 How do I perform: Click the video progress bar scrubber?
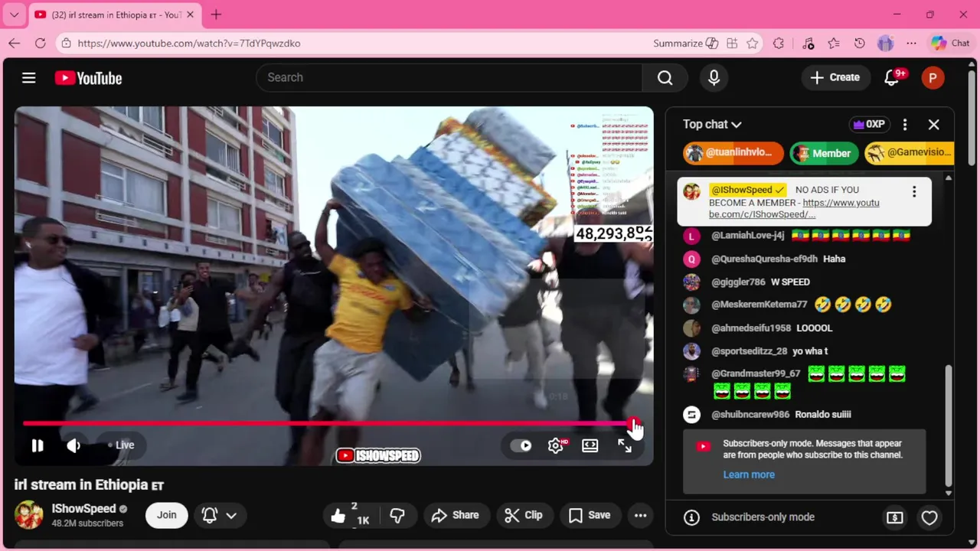[x=634, y=423]
